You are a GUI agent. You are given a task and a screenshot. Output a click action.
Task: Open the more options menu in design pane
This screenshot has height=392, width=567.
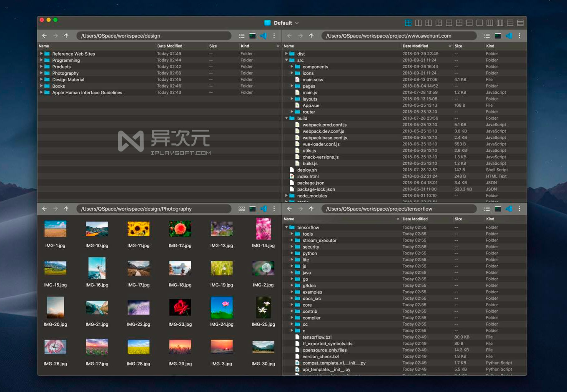pos(274,36)
